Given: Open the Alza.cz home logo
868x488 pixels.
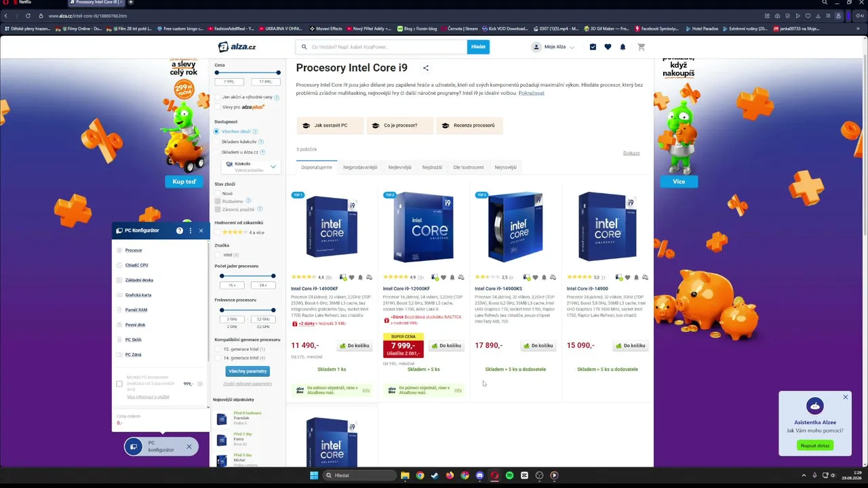Looking at the screenshot, I should (x=237, y=47).
